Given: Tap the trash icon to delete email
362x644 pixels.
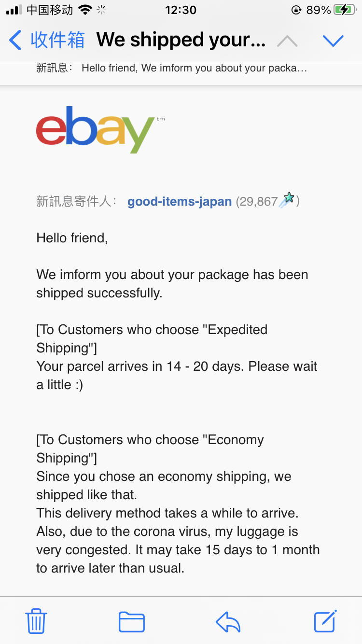Looking at the screenshot, I should click(x=36, y=621).
